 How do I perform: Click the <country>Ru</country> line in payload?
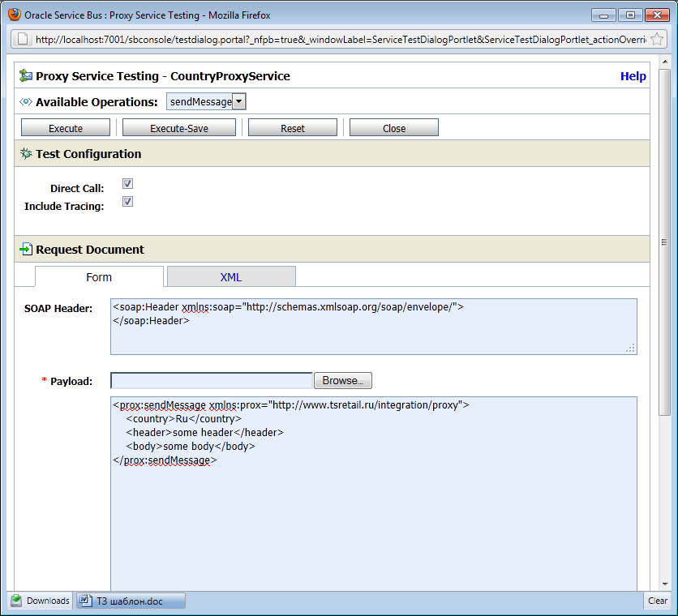(184, 418)
